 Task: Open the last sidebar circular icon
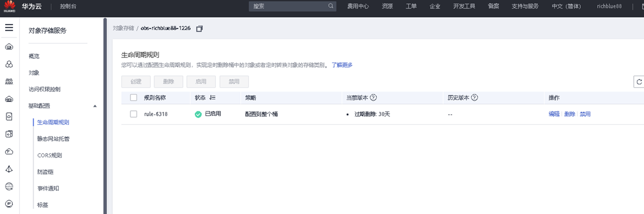[9, 204]
